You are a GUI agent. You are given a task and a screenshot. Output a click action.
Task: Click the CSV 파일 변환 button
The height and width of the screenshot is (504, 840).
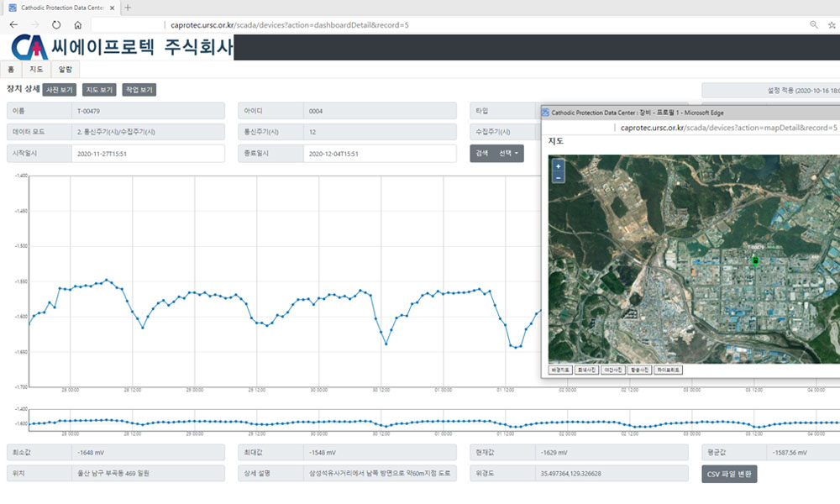(x=729, y=474)
